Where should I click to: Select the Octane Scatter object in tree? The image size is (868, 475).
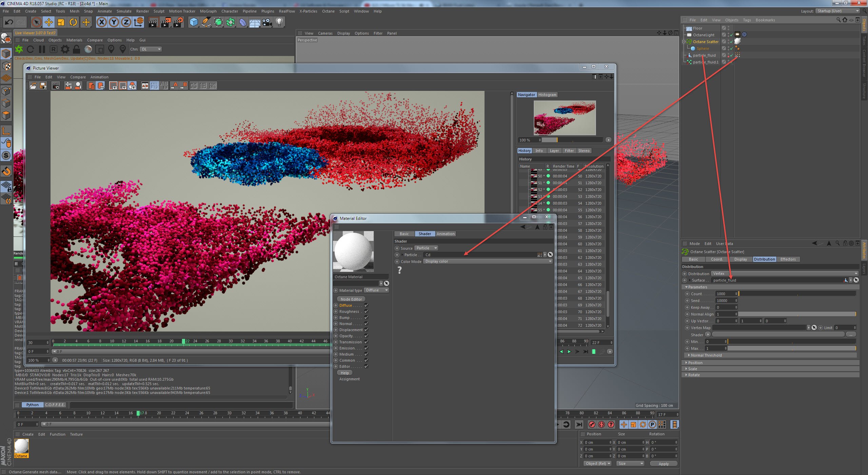click(x=705, y=42)
